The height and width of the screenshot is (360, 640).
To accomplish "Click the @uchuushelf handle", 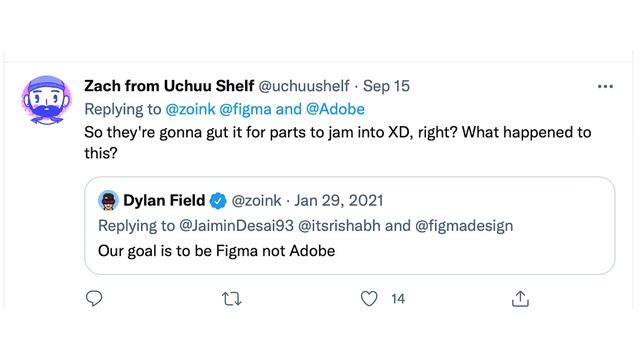I will click(304, 86).
